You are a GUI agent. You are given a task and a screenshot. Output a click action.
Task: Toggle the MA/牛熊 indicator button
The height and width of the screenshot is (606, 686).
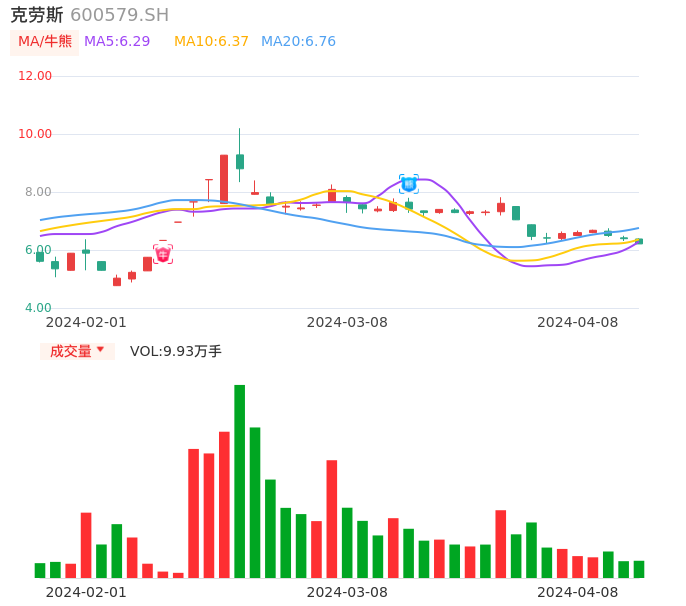pyautogui.click(x=45, y=42)
